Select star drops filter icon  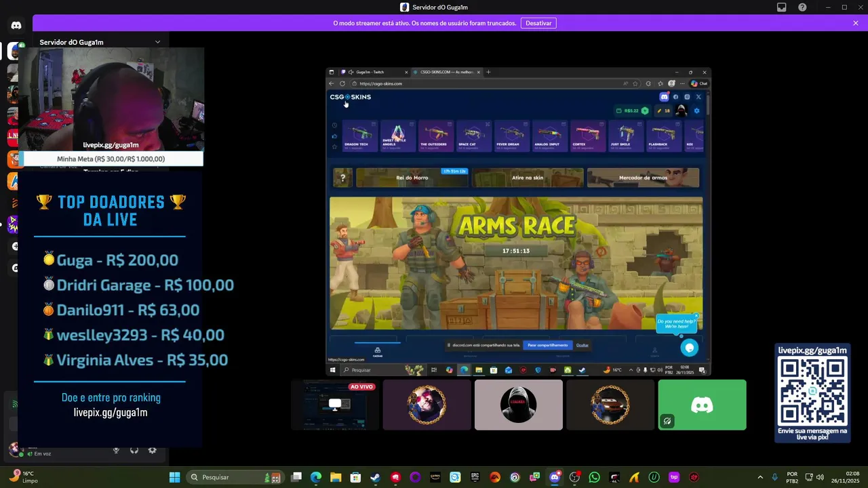pos(334,146)
